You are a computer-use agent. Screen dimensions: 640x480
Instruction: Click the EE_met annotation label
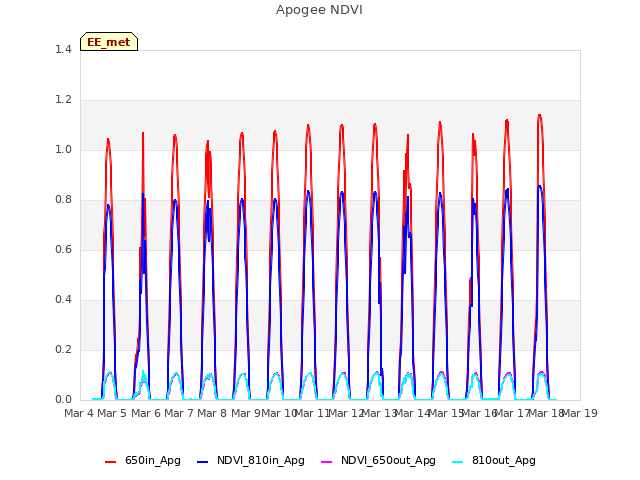coord(109,42)
